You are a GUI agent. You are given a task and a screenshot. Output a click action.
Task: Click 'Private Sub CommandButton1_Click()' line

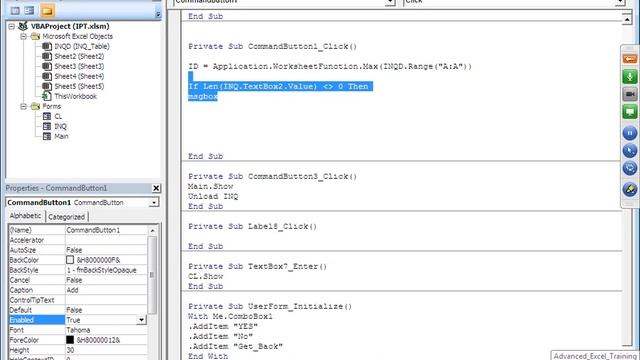272,47
